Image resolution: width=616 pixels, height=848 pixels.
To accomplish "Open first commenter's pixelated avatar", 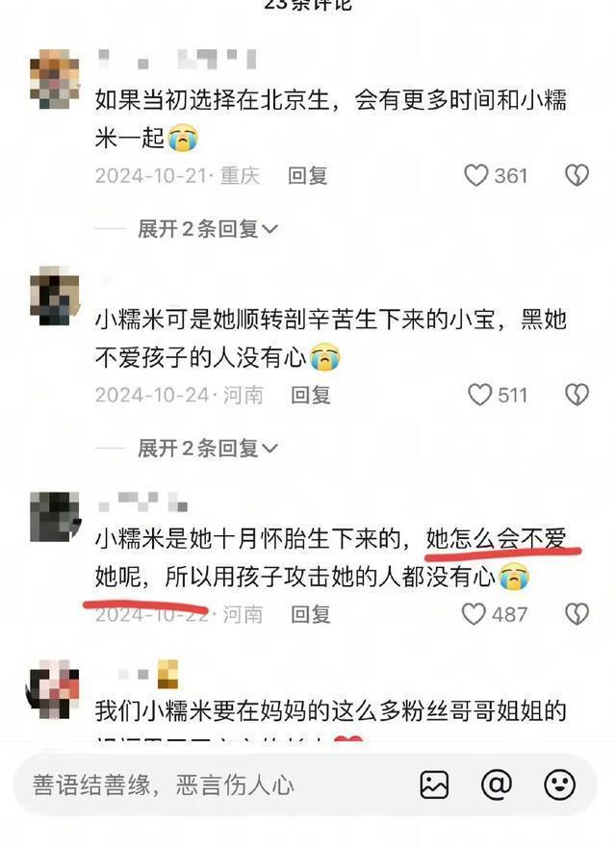I will [x=55, y=79].
